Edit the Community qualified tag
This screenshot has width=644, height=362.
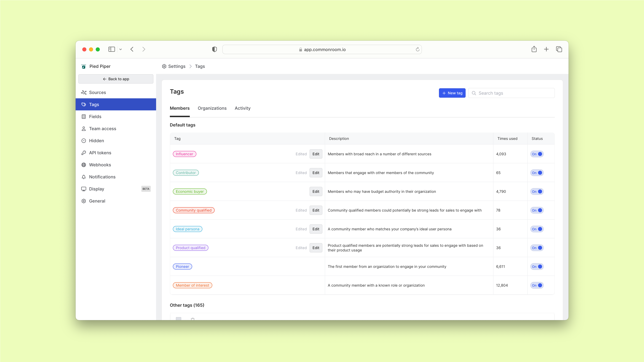tap(316, 210)
